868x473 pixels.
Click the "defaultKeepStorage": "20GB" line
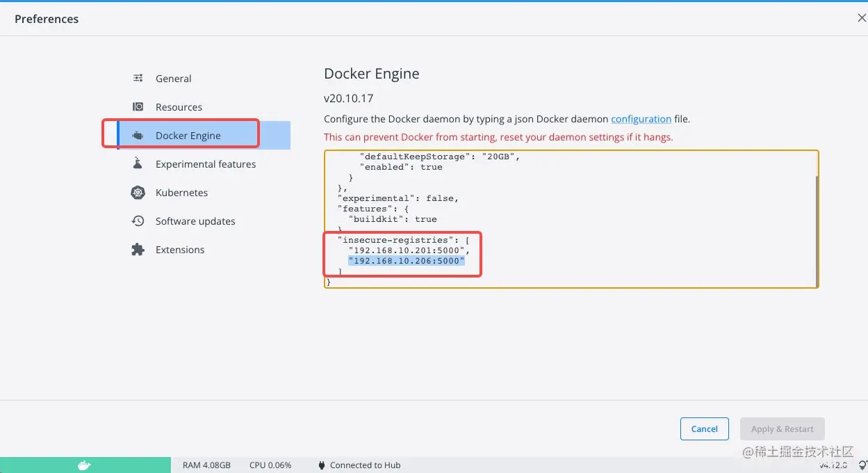(440, 157)
